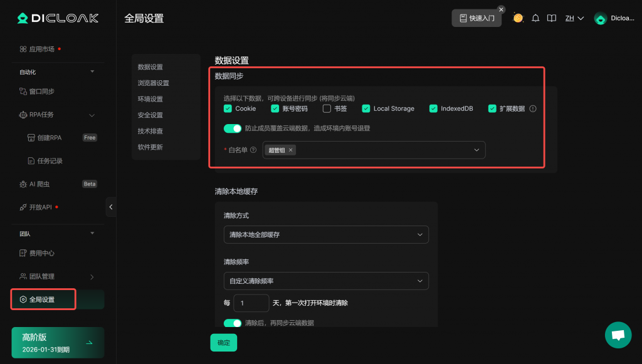Open the 清除方式 dropdown
Viewport: 642px width, 364px height.
coord(326,234)
